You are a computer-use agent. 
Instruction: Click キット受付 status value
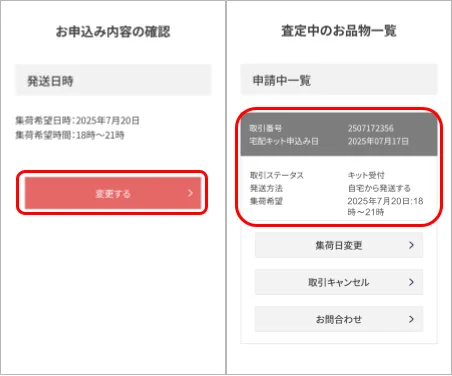pyautogui.click(x=366, y=175)
